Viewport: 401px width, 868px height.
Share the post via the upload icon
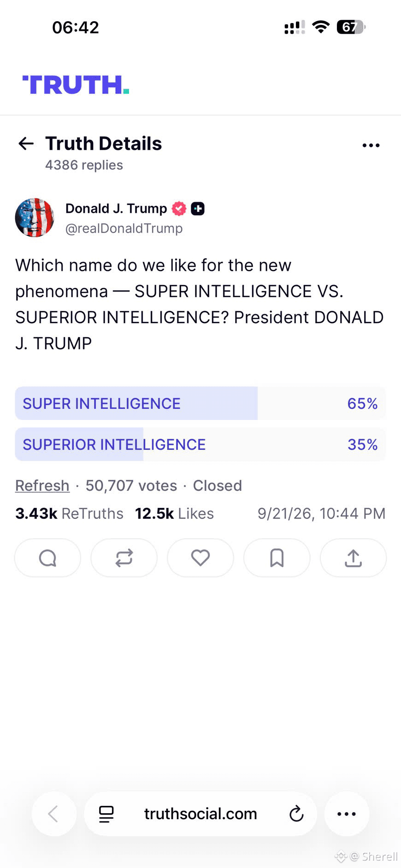click(353, 558)
